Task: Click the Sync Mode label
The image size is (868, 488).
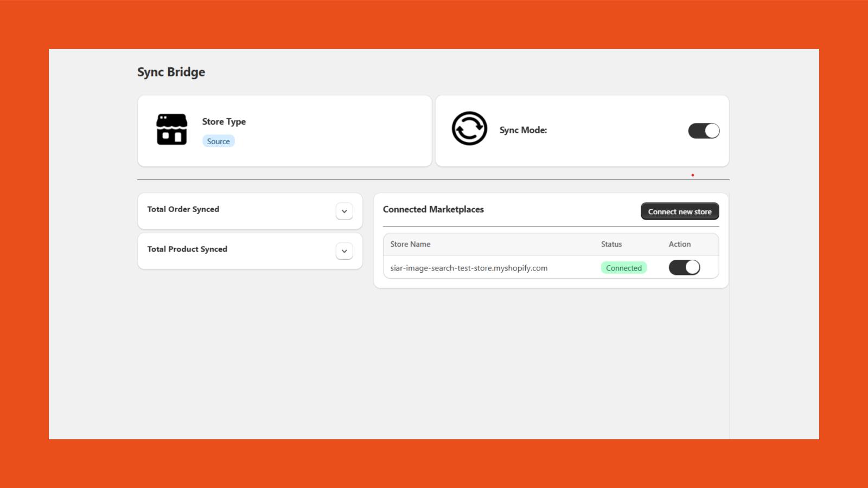Action: (523, 130)
